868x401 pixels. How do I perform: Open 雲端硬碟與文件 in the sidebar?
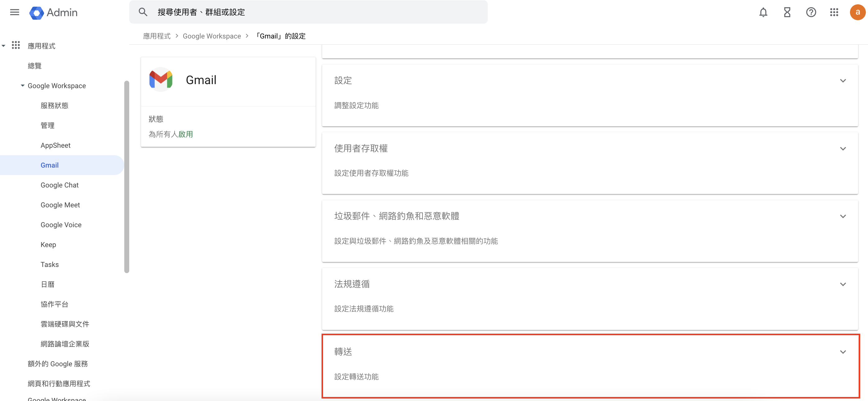coord(65,324)
